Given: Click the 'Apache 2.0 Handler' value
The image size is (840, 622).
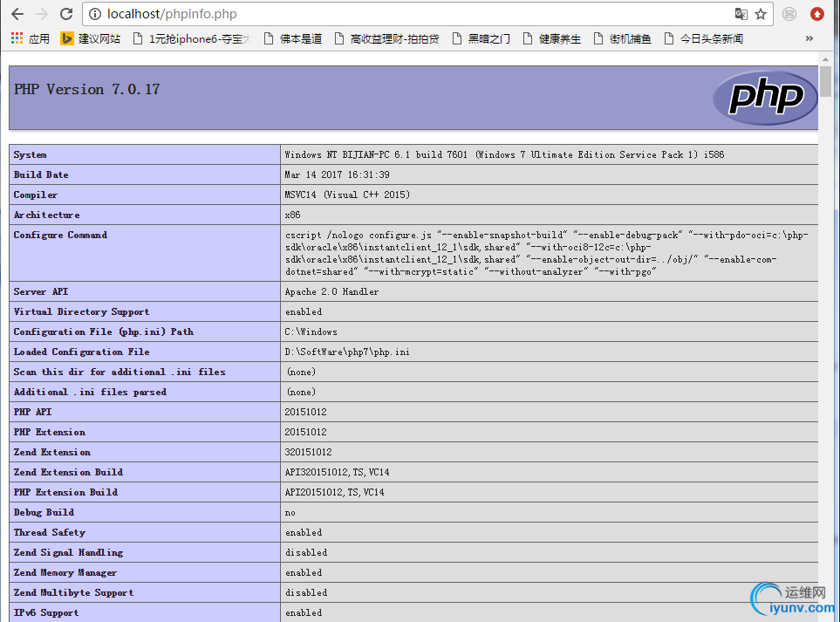Looking at the screenshot, I should [x=331, y=291].
